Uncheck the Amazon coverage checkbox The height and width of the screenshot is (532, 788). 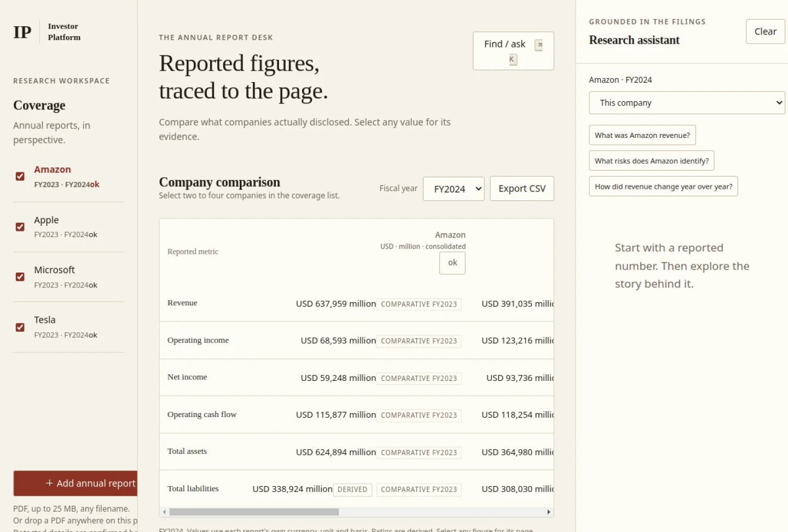pyautogui.click(x=20, y=176)
